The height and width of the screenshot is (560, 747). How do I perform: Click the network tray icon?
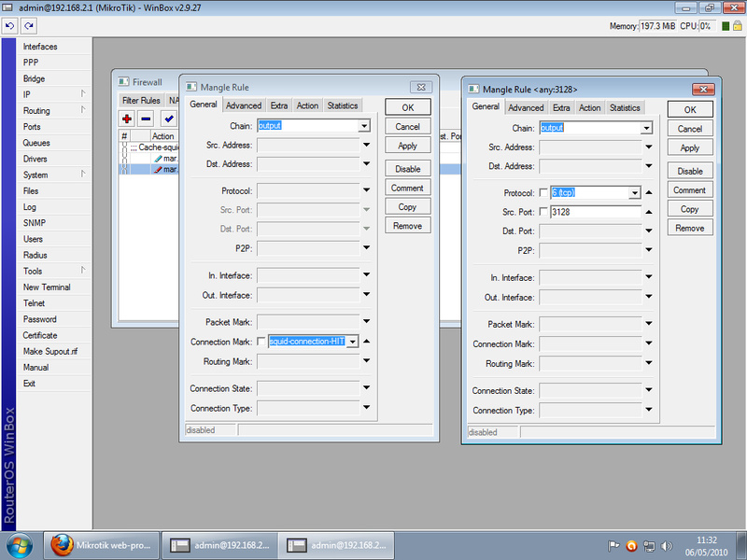649,546
